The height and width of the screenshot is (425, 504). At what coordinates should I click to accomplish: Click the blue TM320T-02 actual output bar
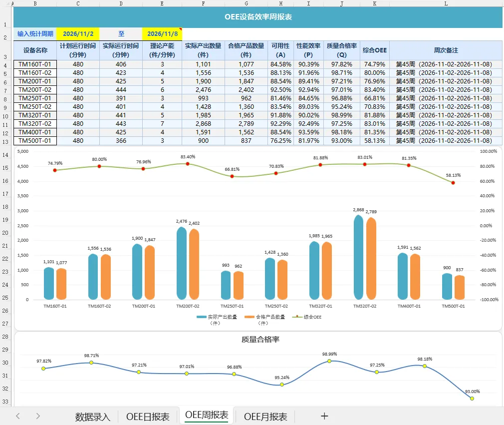358,257
